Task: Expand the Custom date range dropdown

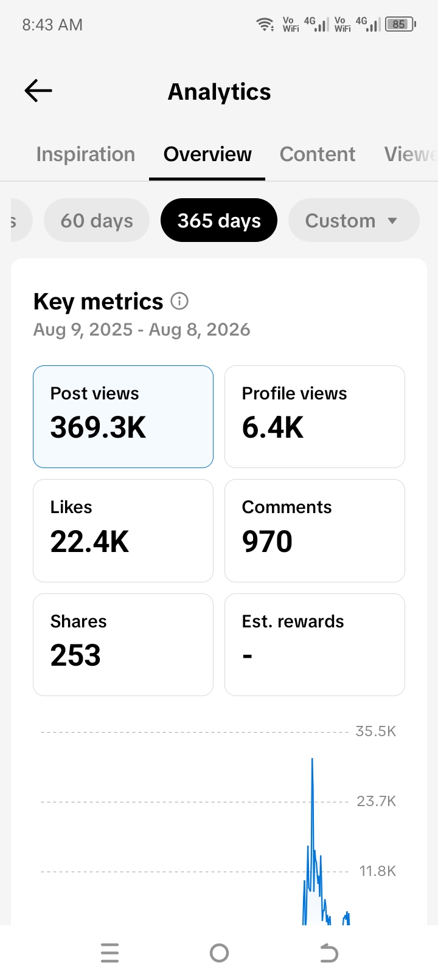Action: (x=353, y=220)
